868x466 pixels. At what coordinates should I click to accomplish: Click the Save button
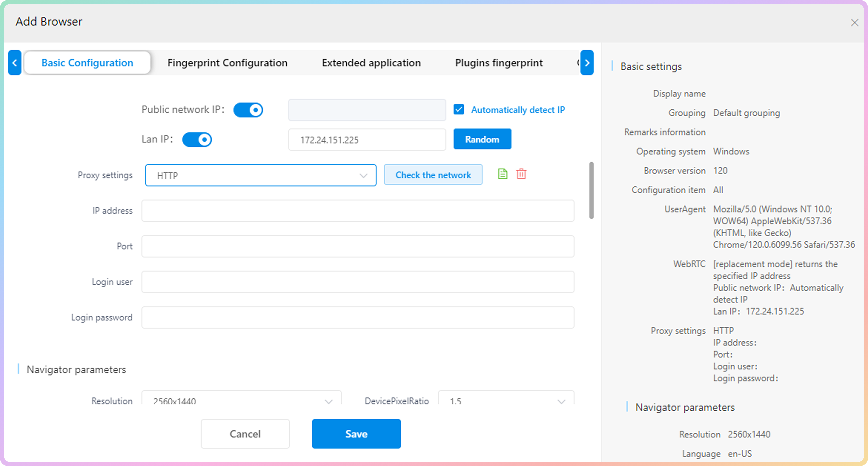click(x=356, y=434)
